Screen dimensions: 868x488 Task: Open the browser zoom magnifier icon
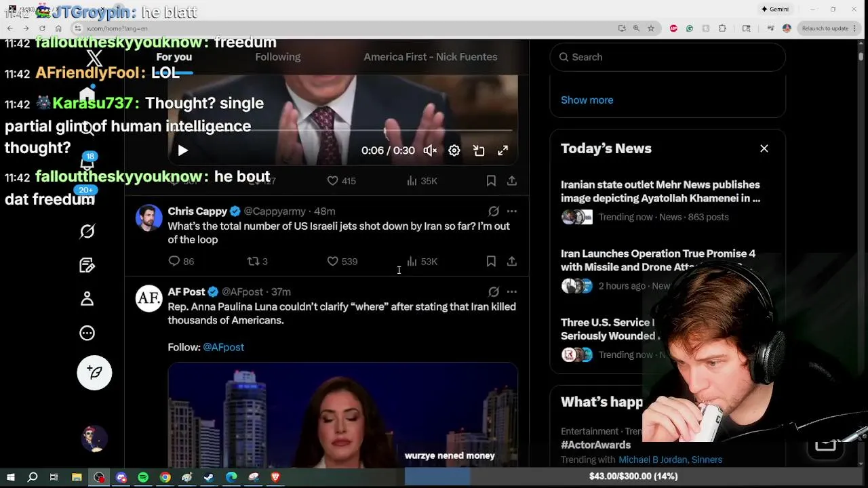(x=636, y=28)
